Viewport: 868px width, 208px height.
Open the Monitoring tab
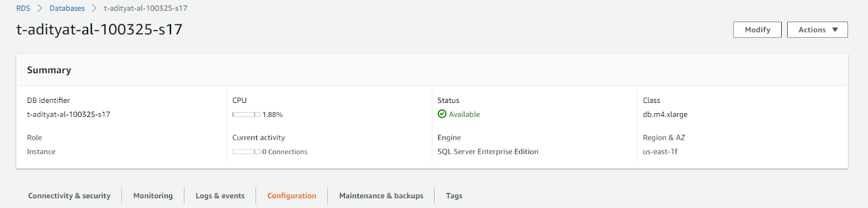(153, 196)
